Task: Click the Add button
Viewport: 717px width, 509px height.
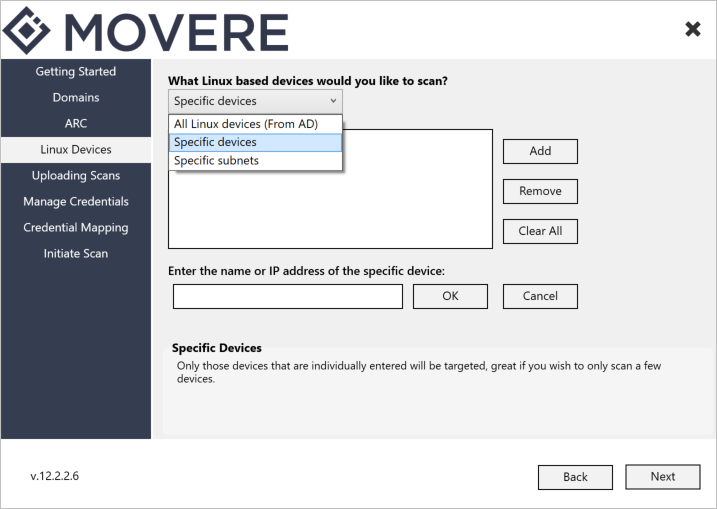Action: (x=540, y=151)
